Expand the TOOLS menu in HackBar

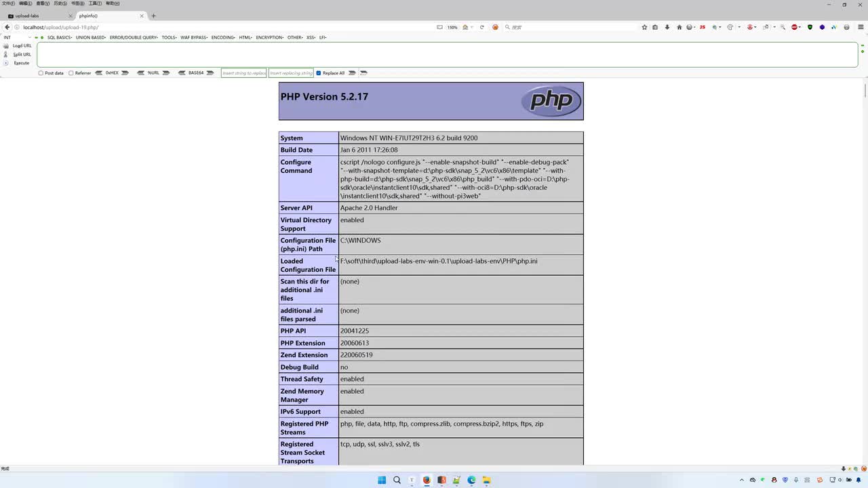pos(170,37)
